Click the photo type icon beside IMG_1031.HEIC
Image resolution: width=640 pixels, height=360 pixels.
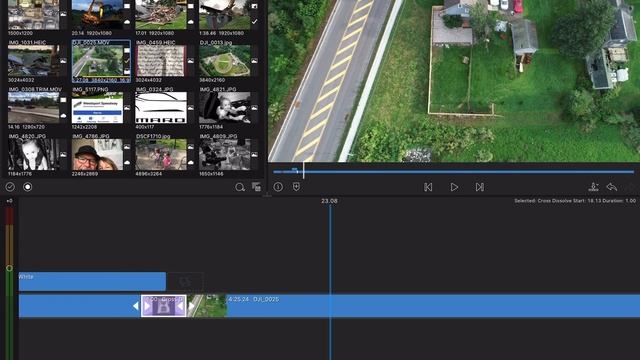tap(63, 61)
